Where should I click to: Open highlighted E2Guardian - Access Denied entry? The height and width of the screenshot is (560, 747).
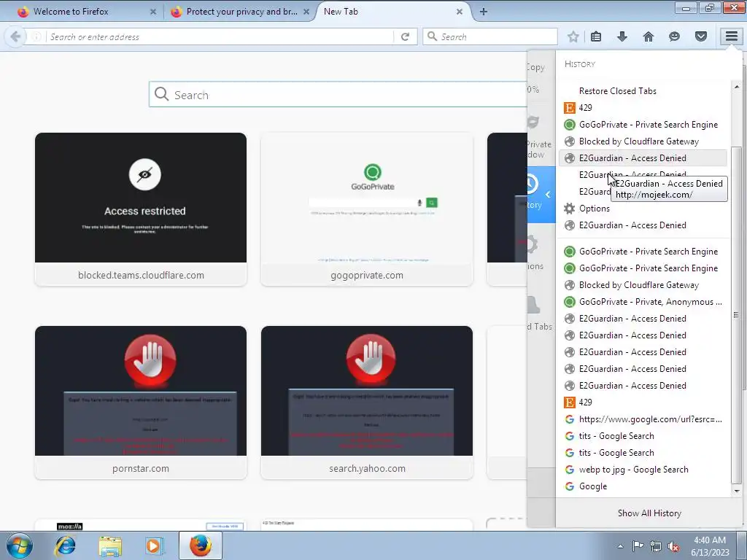[x=643, y=158]
